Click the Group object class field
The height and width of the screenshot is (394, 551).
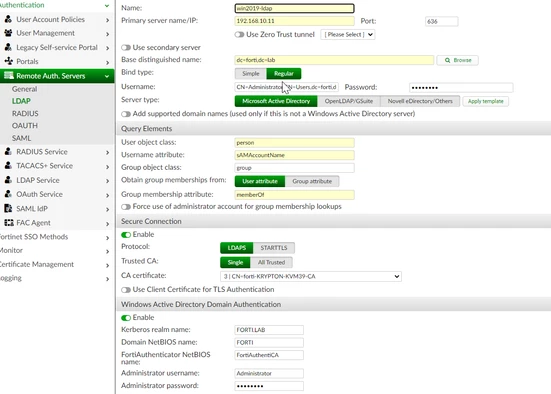[x=294, y=168]
